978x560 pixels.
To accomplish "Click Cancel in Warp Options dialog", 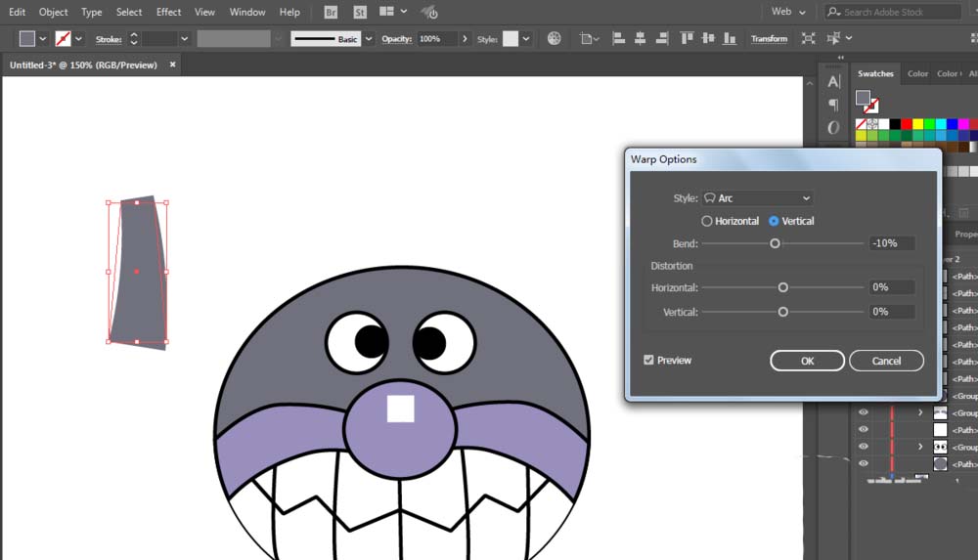I will [886, 361].
